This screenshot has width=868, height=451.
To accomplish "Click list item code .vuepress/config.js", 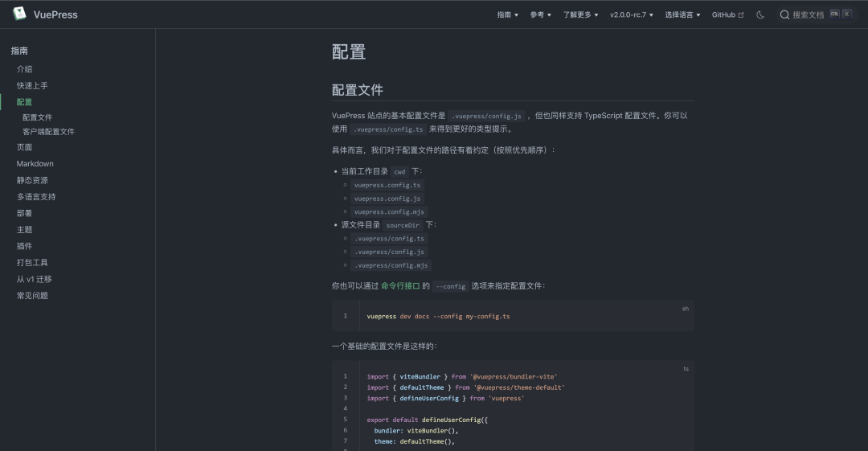I will [389, 252].
